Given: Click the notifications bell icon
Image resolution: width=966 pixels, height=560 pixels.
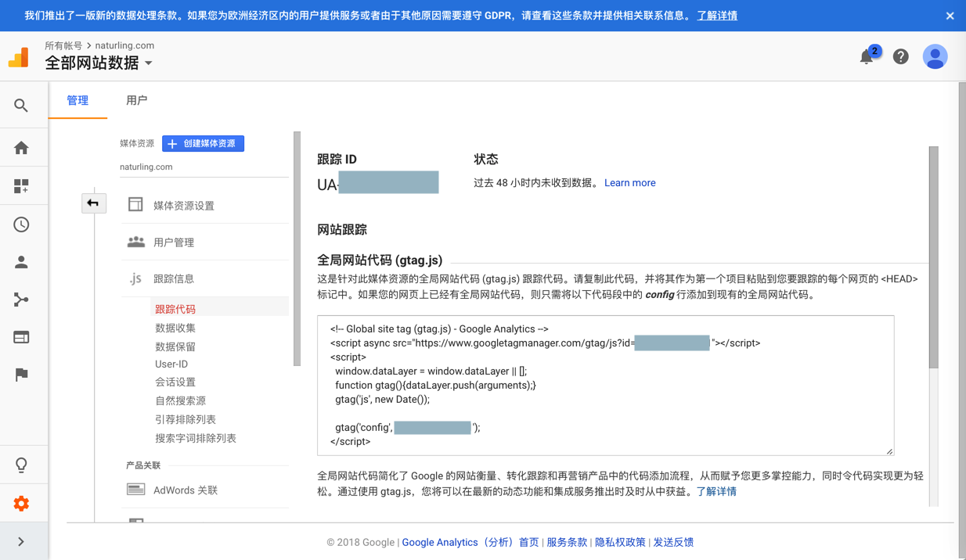Looking at the screenshot, I should pyautogui.click(x=867, y=56).
